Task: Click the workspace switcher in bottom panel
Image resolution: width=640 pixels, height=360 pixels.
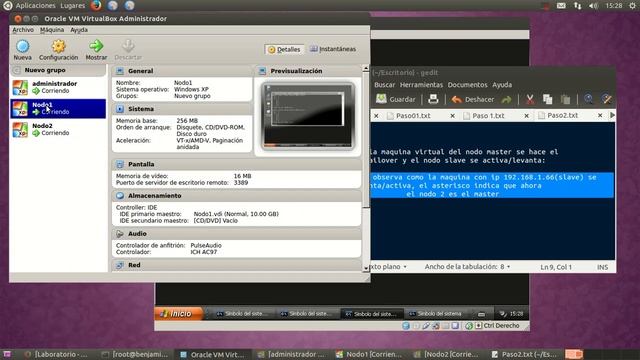Action: (573, 354)
